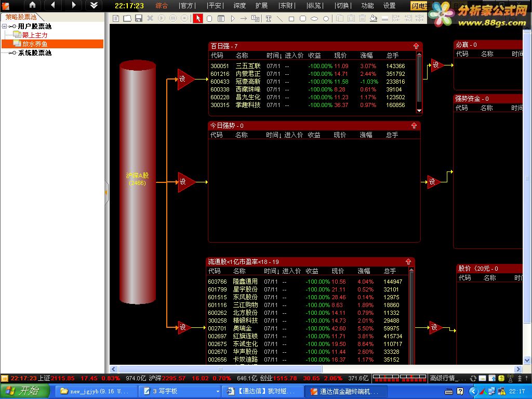Screen dimensions: 532x399
Task: Click the antenna signal status icon
Action: 510,378
